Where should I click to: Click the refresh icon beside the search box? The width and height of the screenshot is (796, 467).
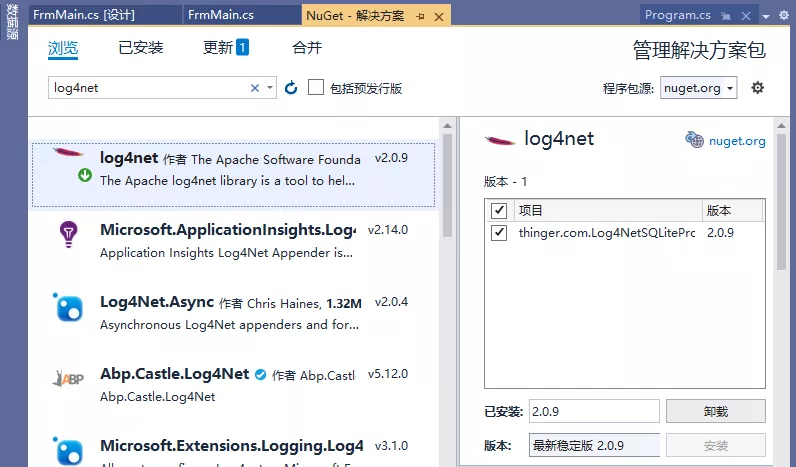coord(291,88)
